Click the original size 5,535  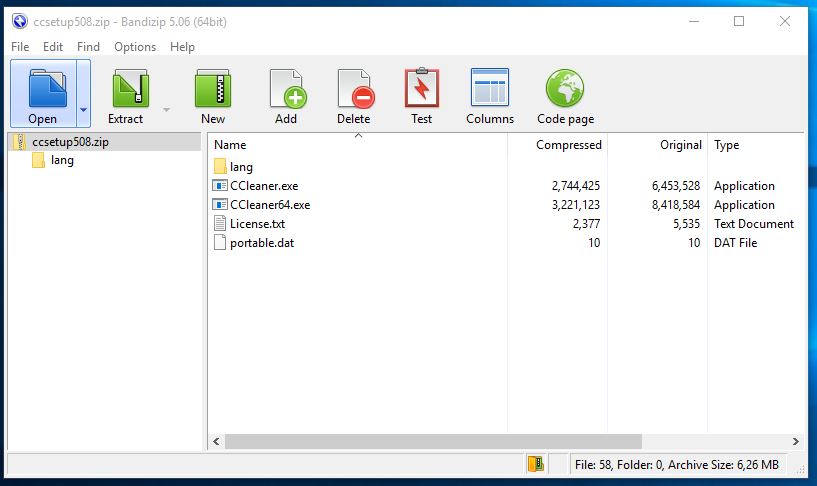[686, 224]
